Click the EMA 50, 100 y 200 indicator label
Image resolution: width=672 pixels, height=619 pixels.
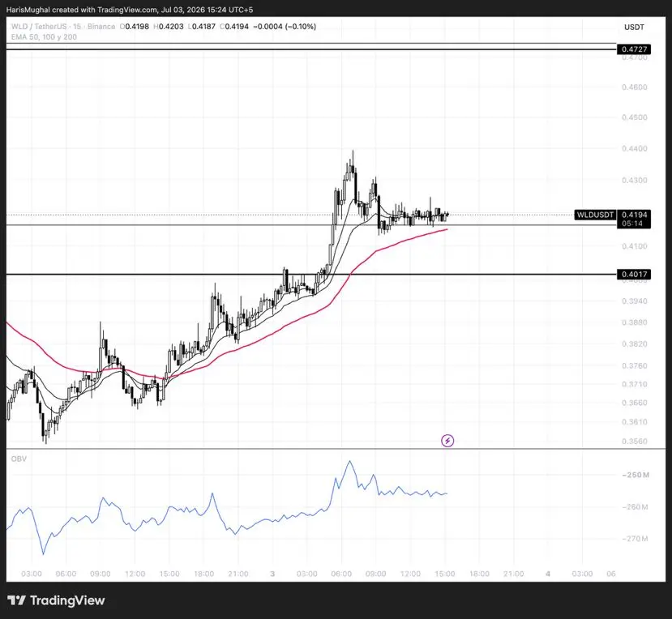(44, 36)
